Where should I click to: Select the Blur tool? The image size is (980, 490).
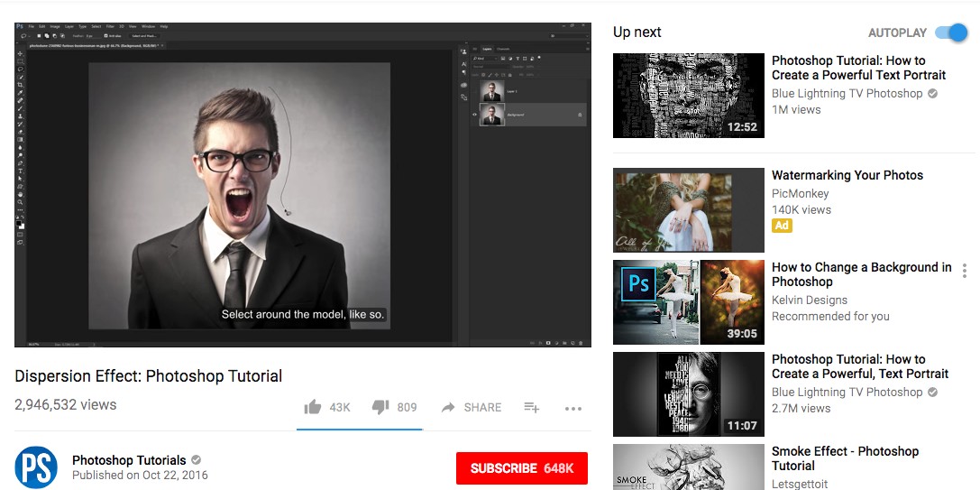click(x=20, y=148)
